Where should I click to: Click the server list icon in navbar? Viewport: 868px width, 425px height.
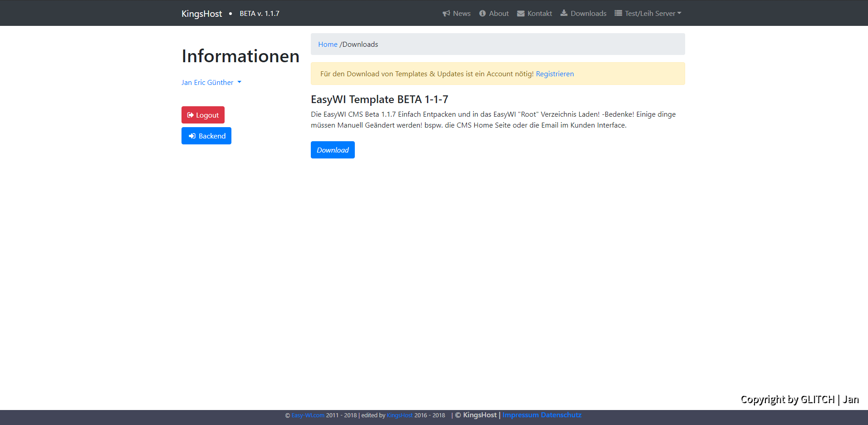pyautogui.click(x=618, y=13)
